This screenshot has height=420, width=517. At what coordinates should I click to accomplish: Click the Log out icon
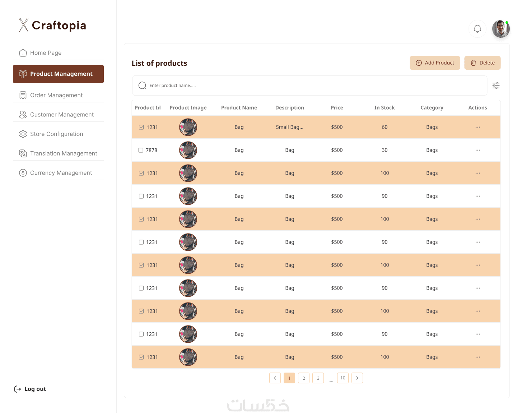(x=18, y=389)
